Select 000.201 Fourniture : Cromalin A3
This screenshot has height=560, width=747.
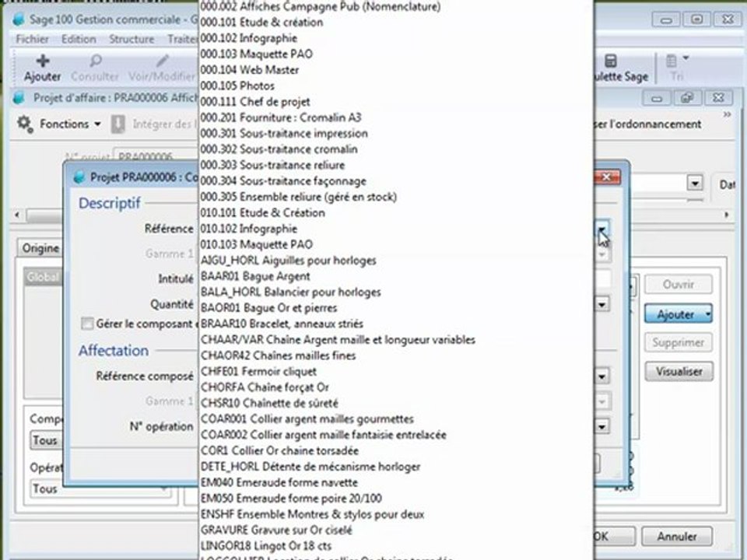(281, 117)
